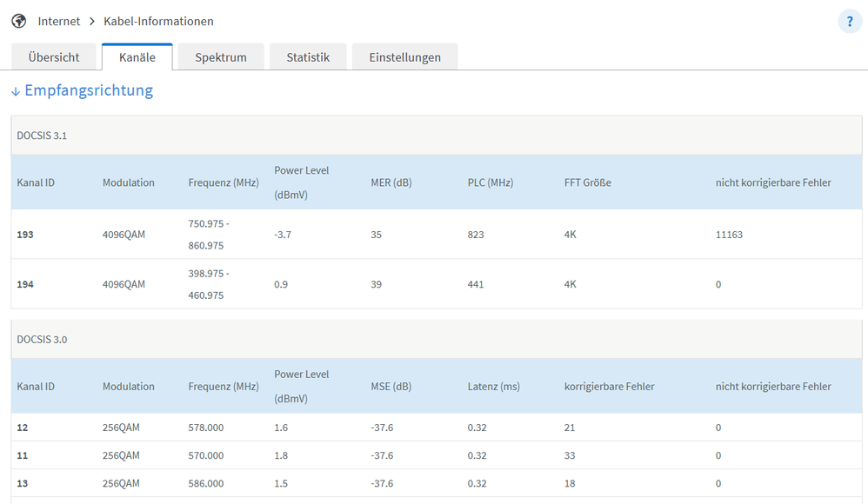Open the Einstellungen tab
The width and height of the screenshot is (868, 504).
click(404, 57)
